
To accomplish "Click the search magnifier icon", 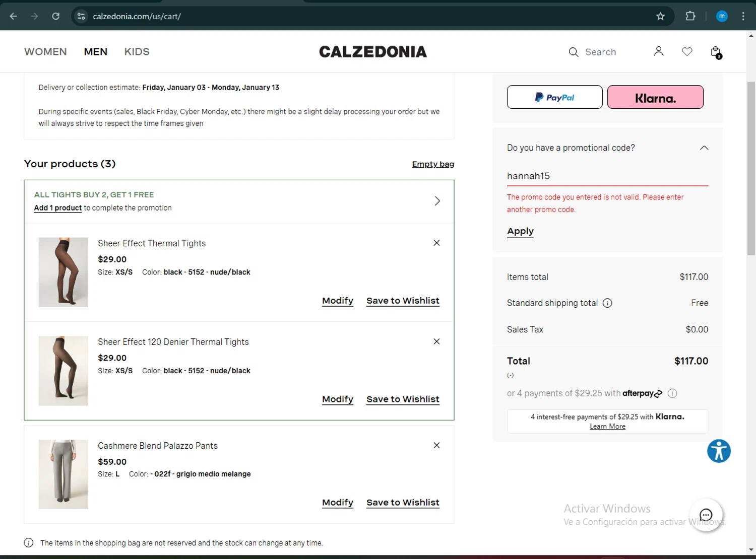I will [x=574, y=52].
